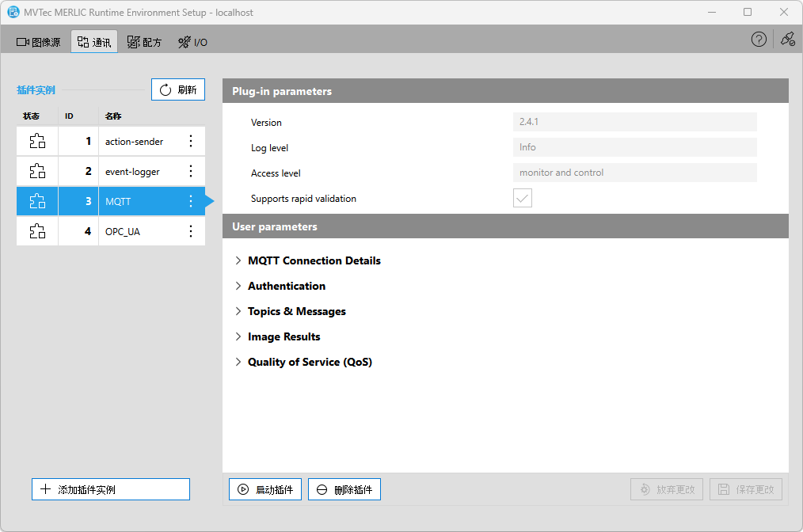Select the event-logger row in plug-in list
This screenshot has width=803, height=532.
(x=133, y=171)
